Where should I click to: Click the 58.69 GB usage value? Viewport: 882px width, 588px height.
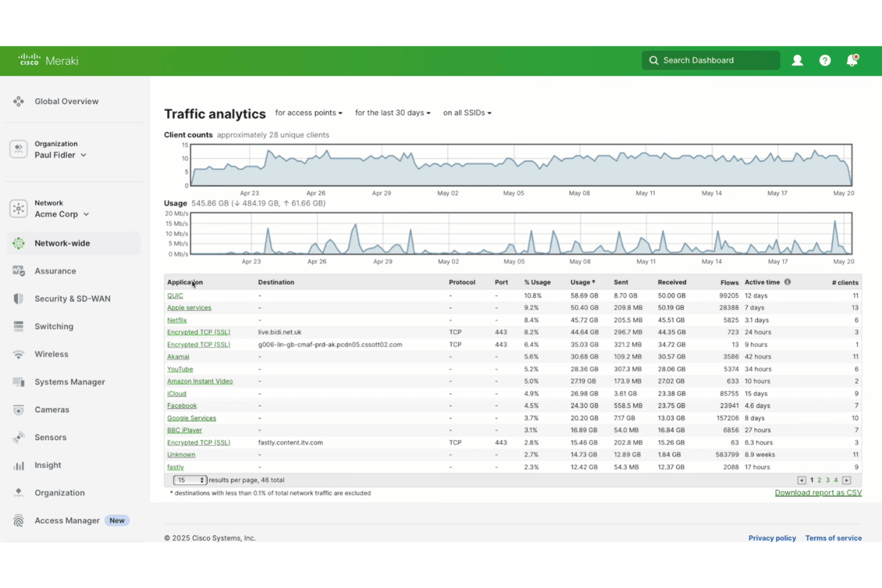tap(584, 295)
